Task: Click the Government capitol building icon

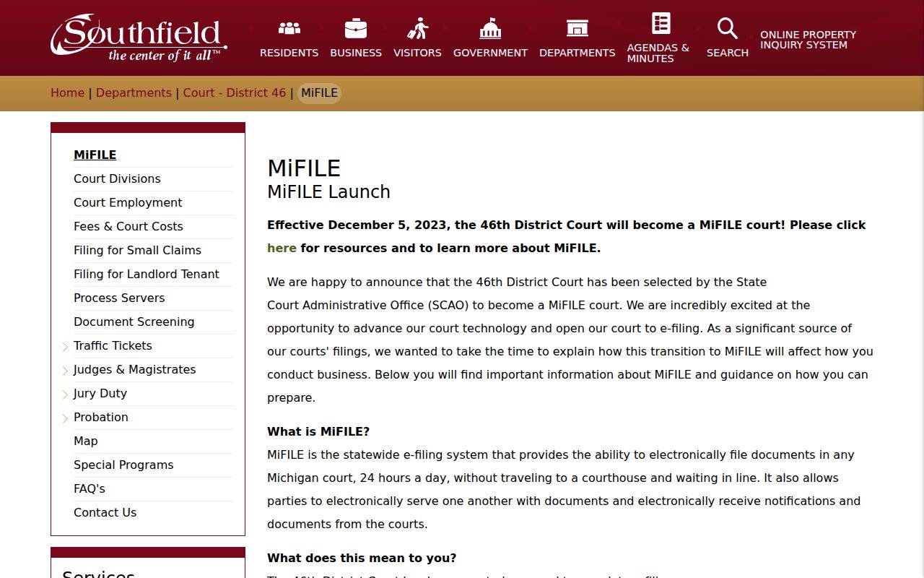Action: pyautogui.click(x=490, y=28)
